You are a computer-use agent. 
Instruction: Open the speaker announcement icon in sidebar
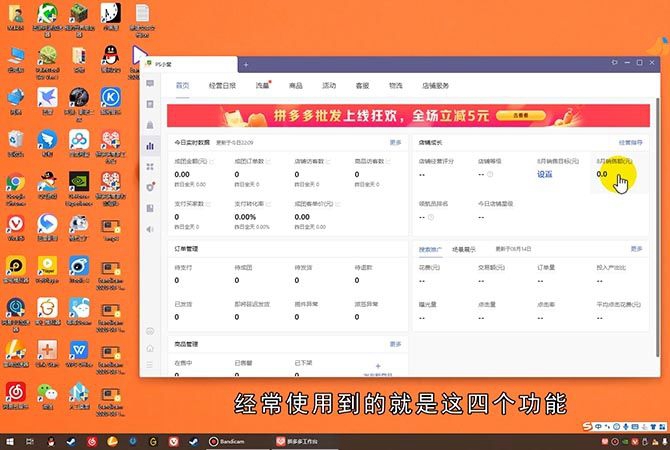pyautogui.click(x=150, y=229)
